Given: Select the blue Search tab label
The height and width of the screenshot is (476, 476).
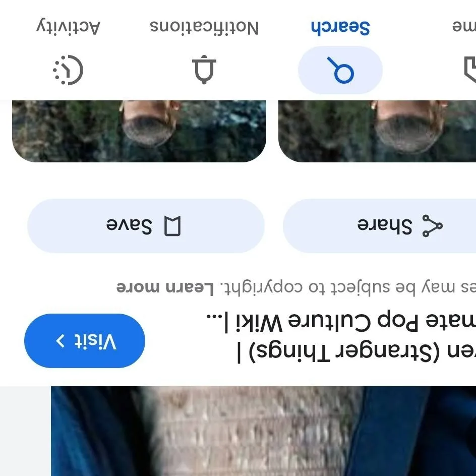Looking at the screenshot, I should (x=340, y=28).
